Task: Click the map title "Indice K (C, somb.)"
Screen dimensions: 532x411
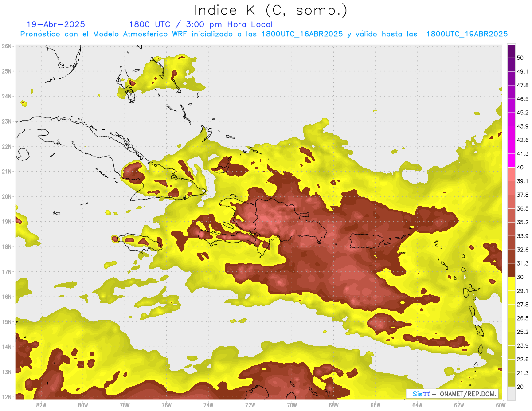Action: point(271,10)
